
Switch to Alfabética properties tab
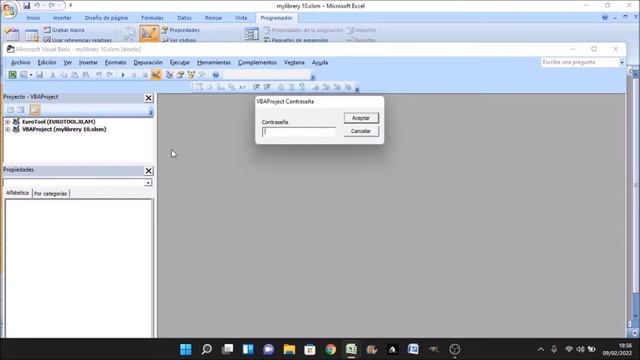18,193
